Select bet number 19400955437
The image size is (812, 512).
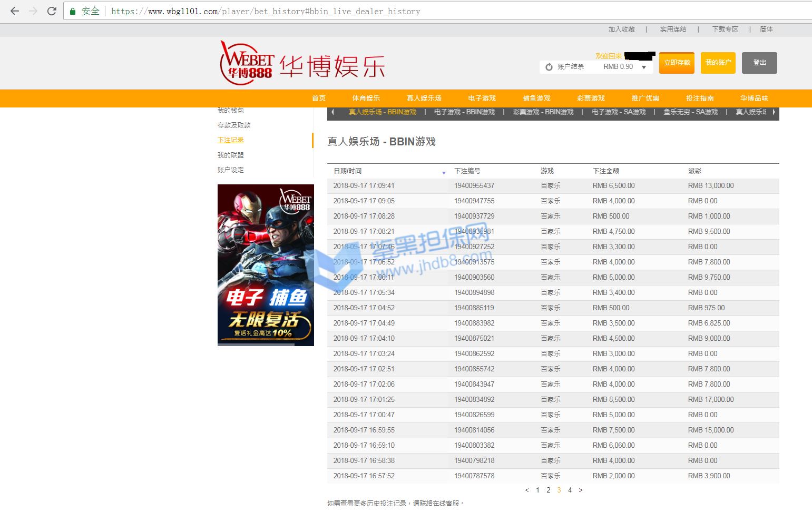[474, 186]
